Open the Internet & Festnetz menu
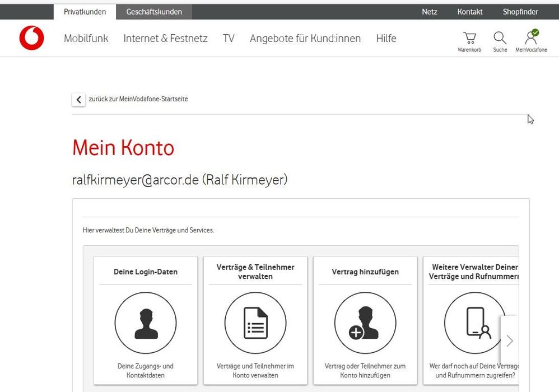This screenshot has height=392, width=559. coord(165,38)
